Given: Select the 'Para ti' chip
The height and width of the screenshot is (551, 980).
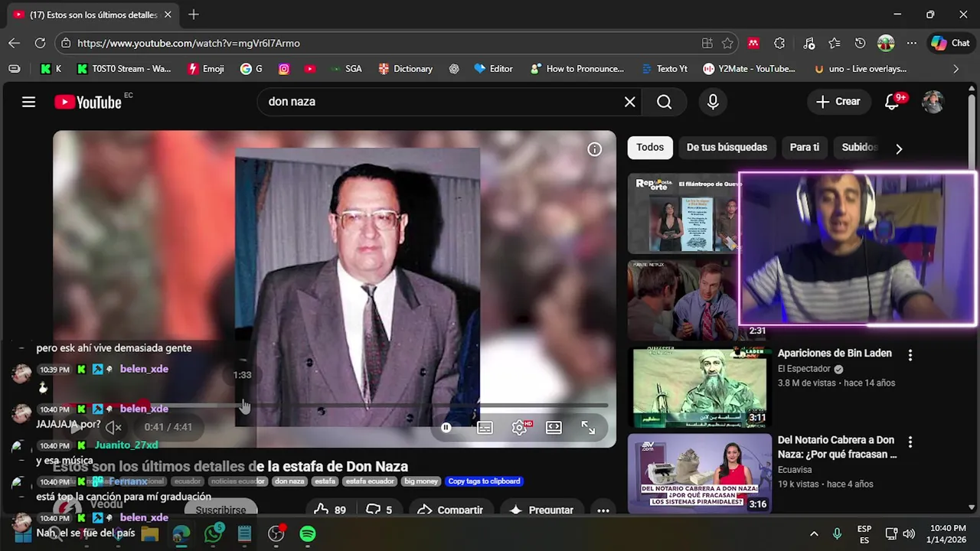Looking at the screenshot, I should click(804, 147).
